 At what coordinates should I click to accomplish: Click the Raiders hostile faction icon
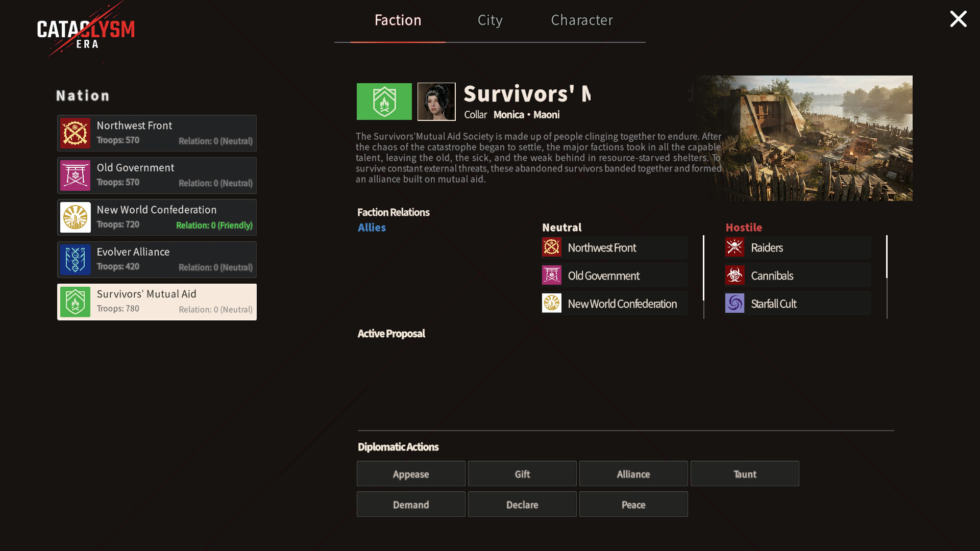tap(734, 247)
